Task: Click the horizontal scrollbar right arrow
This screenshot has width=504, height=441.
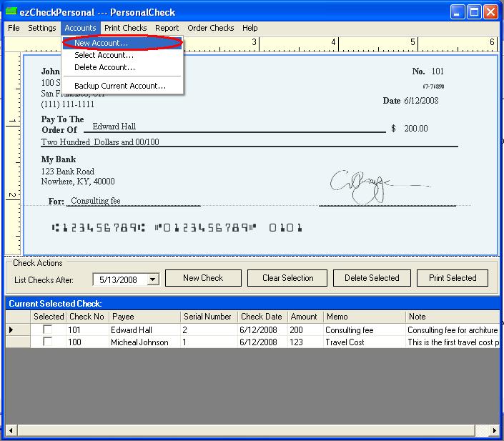Action: [x=492, y=430]
